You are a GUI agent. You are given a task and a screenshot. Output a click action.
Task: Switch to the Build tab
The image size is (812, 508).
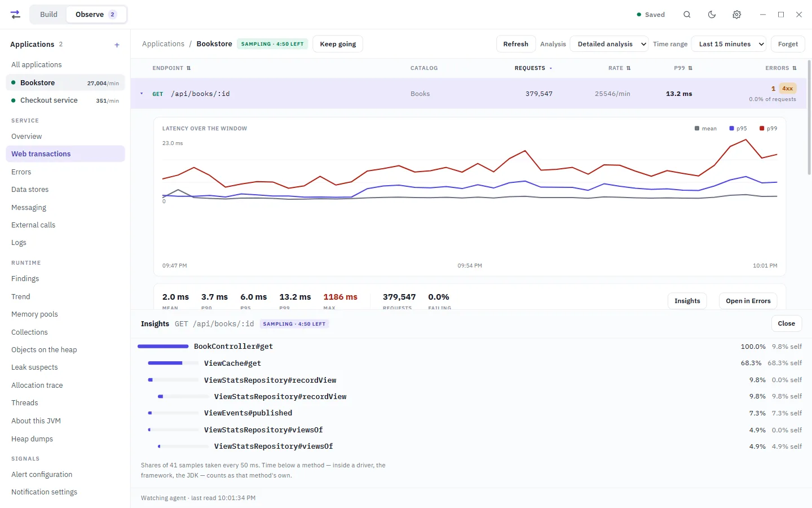48,15
